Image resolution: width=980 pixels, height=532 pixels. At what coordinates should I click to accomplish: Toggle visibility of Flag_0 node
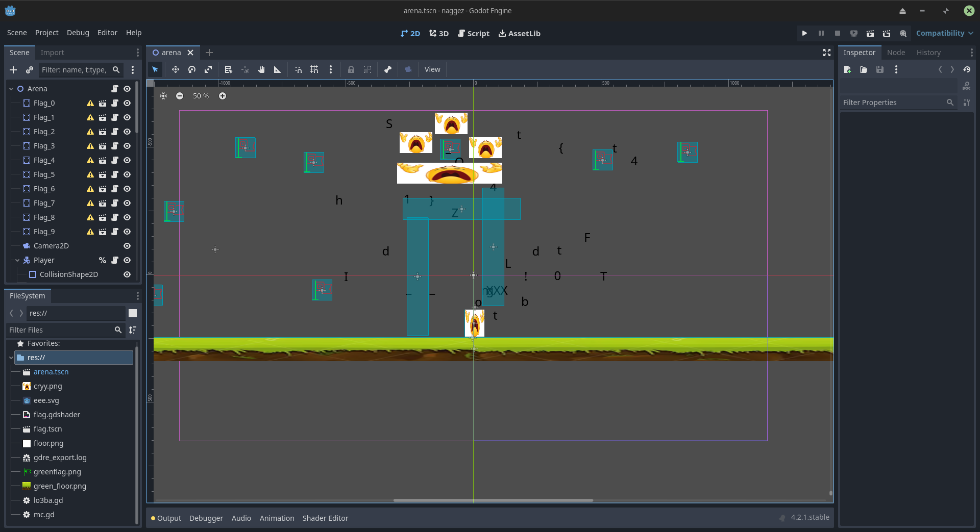pos(127,103)
